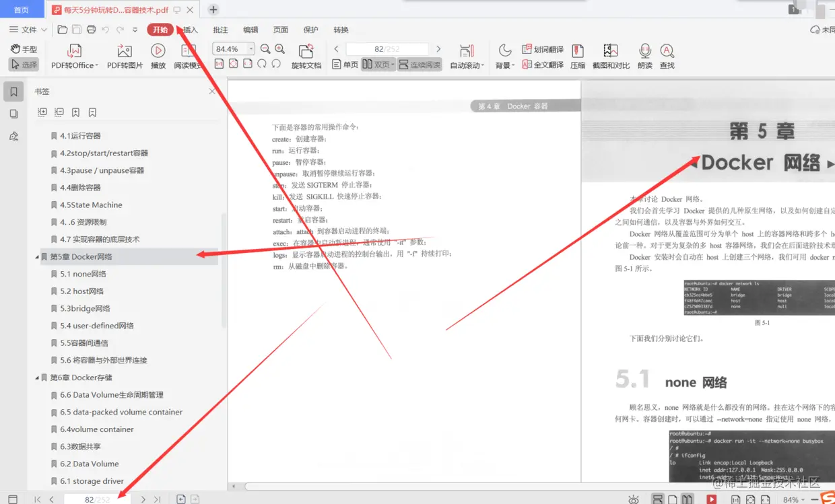This screenshot has width=835, height=504.
Task: Collapse the 第6章 Docker存储 bookmark
Action: [x=37, y=378]
